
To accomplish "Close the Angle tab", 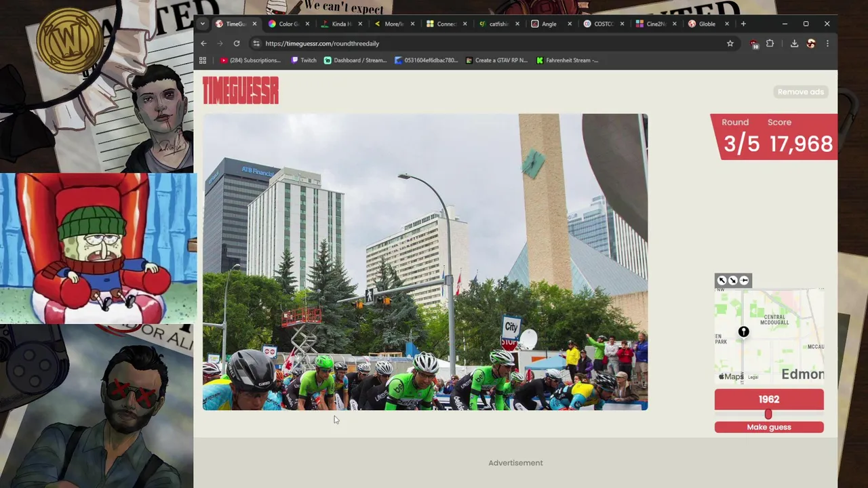I will pos(570,24).
